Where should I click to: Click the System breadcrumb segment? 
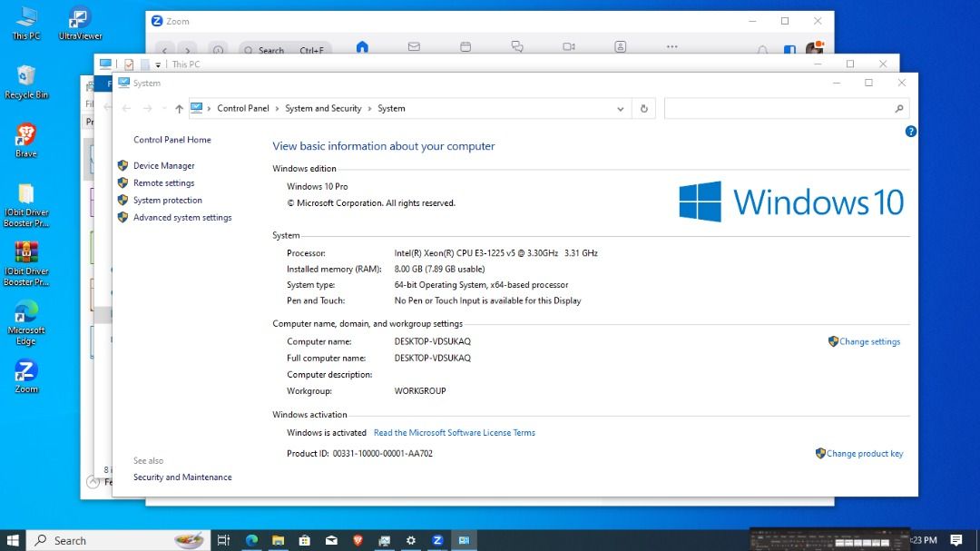(391, 109)
